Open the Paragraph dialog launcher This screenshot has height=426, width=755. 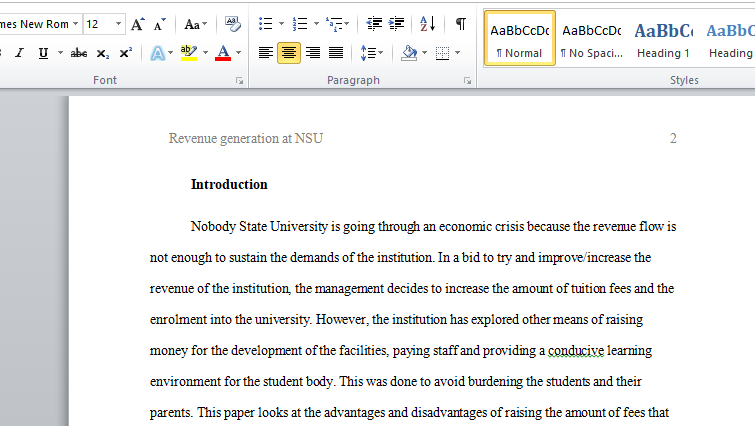click(467, 81)
